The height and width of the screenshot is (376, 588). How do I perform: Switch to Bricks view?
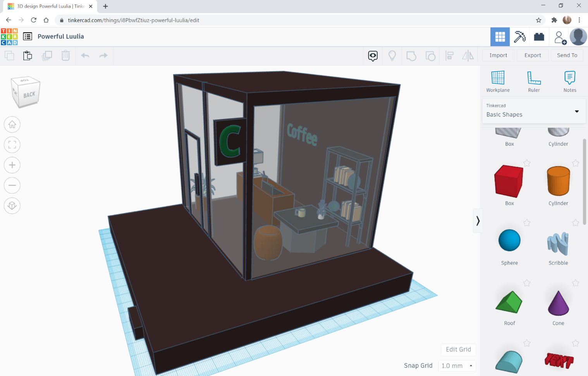(x=539, y=36)
